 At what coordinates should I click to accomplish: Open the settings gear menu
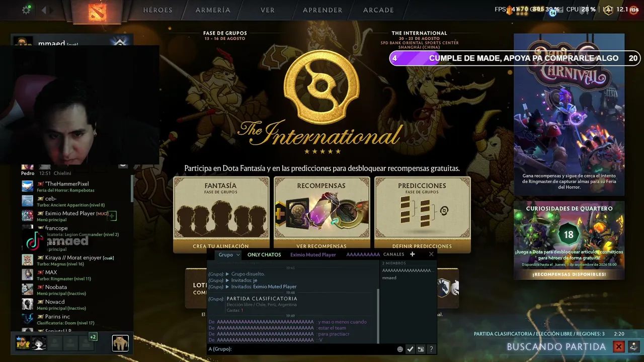(26, 10)
